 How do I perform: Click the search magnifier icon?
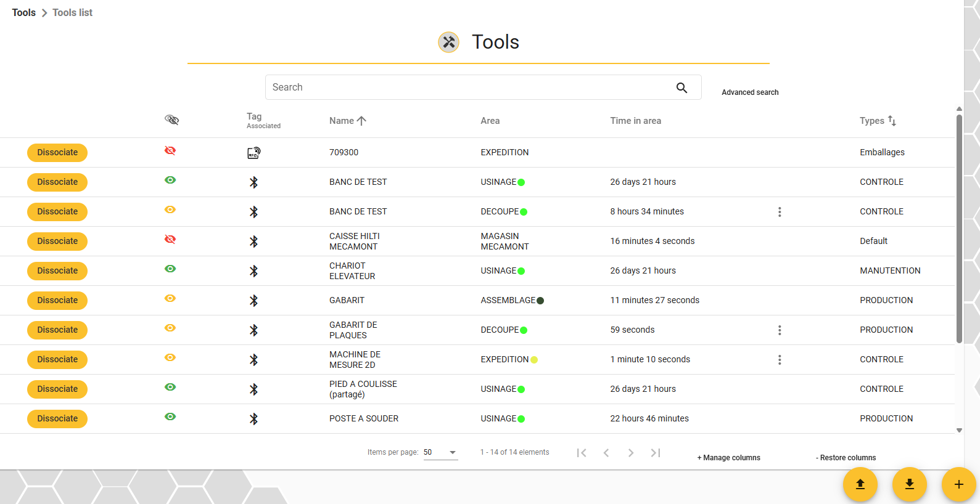(x=681, y=87)
